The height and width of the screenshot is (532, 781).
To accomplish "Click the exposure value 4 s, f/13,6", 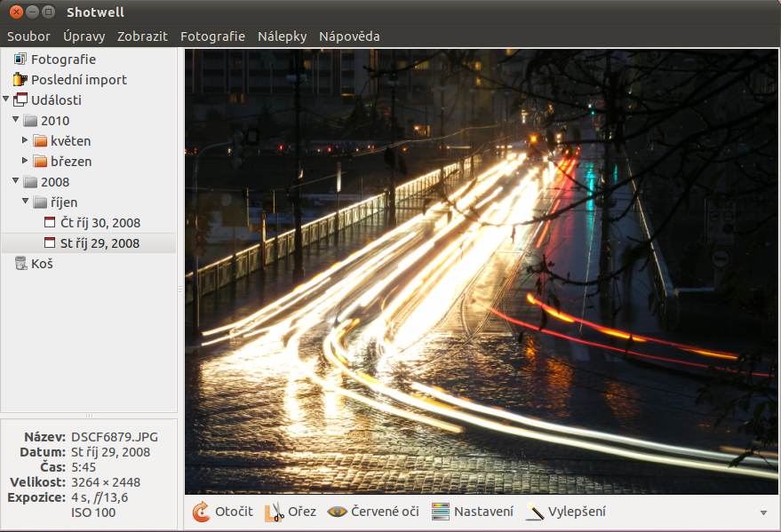I will point(100,497).
